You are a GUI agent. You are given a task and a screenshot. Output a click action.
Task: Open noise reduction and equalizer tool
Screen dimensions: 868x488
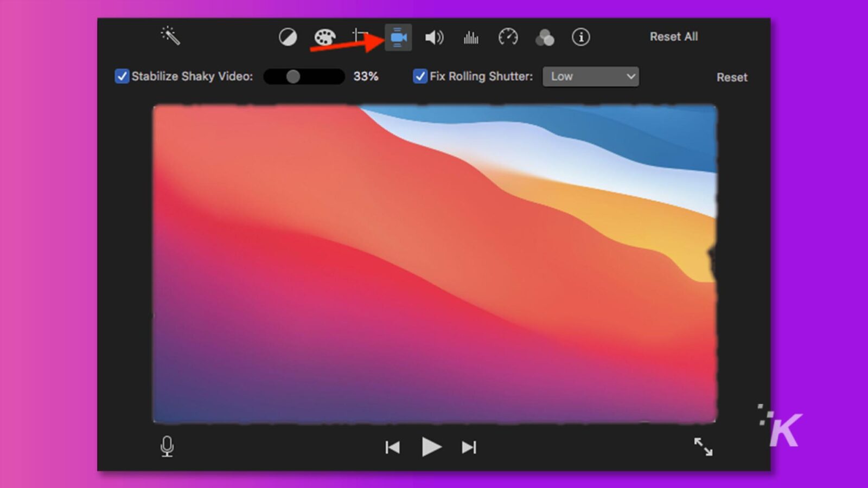[471, 37]
